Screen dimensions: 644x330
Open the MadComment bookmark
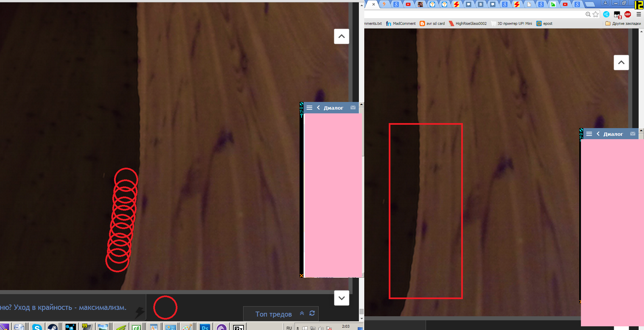(401, 23)
